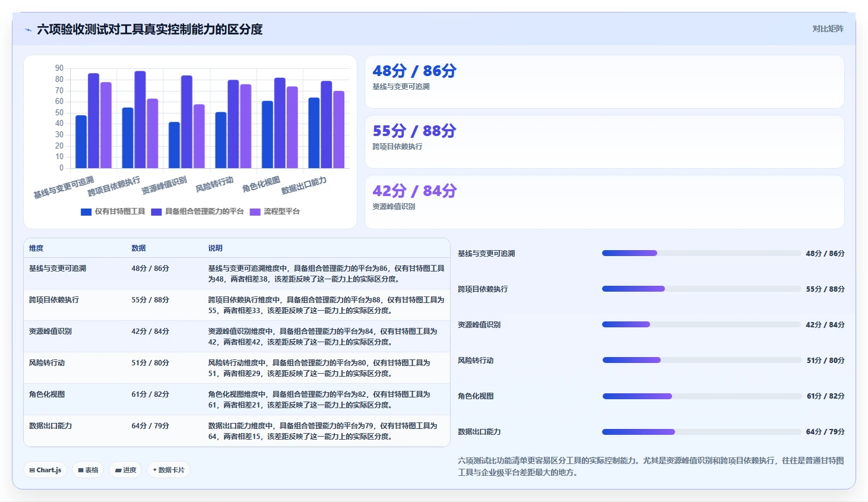Screen dimensions: 868x502
Task: Click the 数据出口能力 table row name
Action: [x=50, y=426]
